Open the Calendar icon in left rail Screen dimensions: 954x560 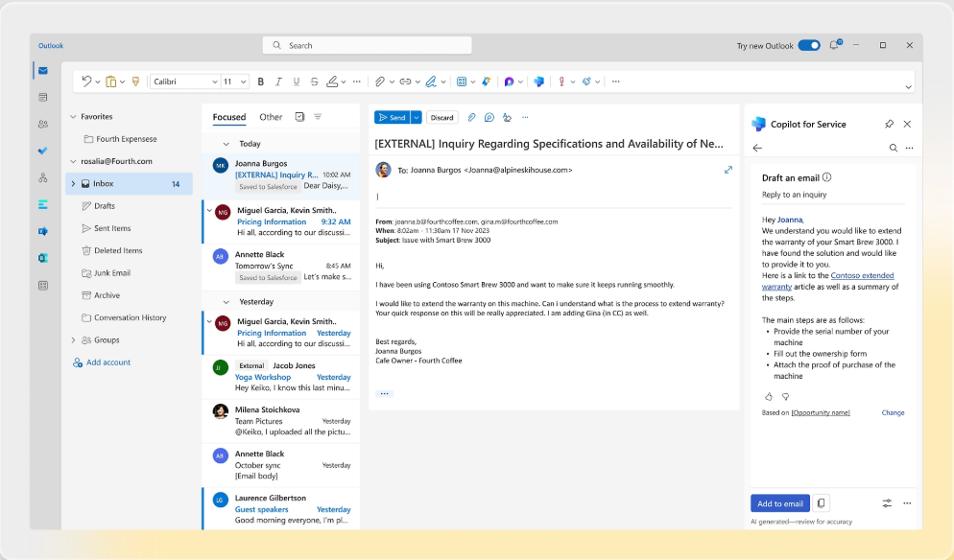coord(42,97)
